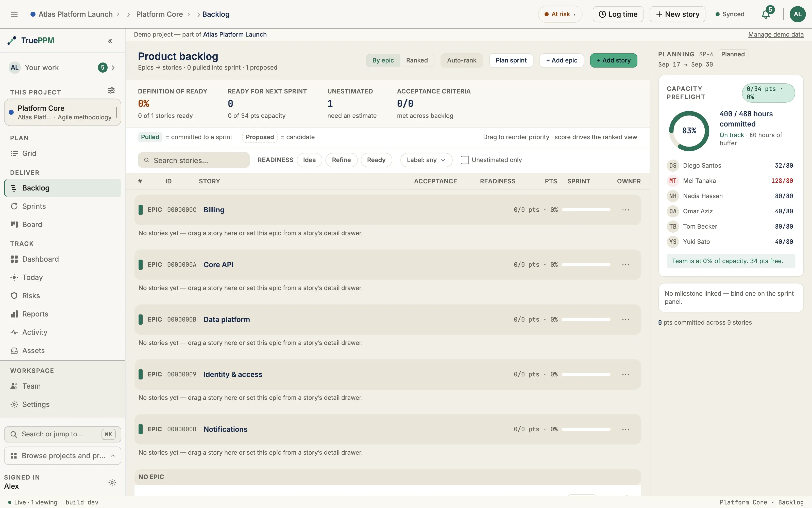Toggle the Idea readiness filter
This screenshot has width=812, height=508.
(309, 160)
